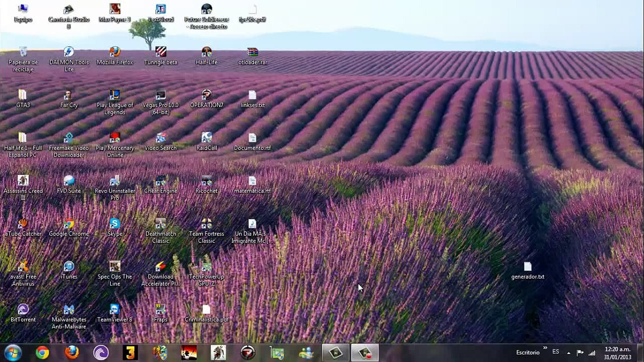
Task: Select the Fraps desktop shortcut
Action: (x=160, y=313)
